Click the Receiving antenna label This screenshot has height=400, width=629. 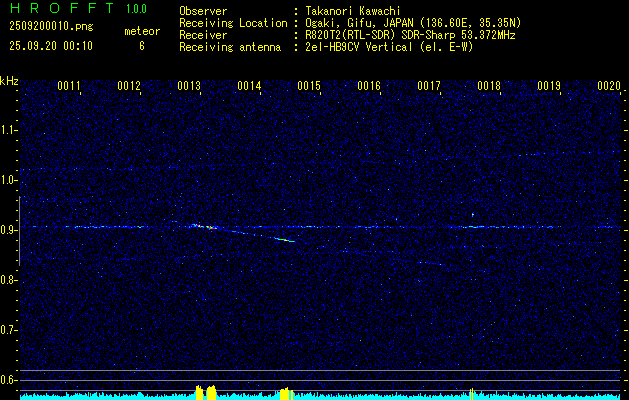point(230,47)
